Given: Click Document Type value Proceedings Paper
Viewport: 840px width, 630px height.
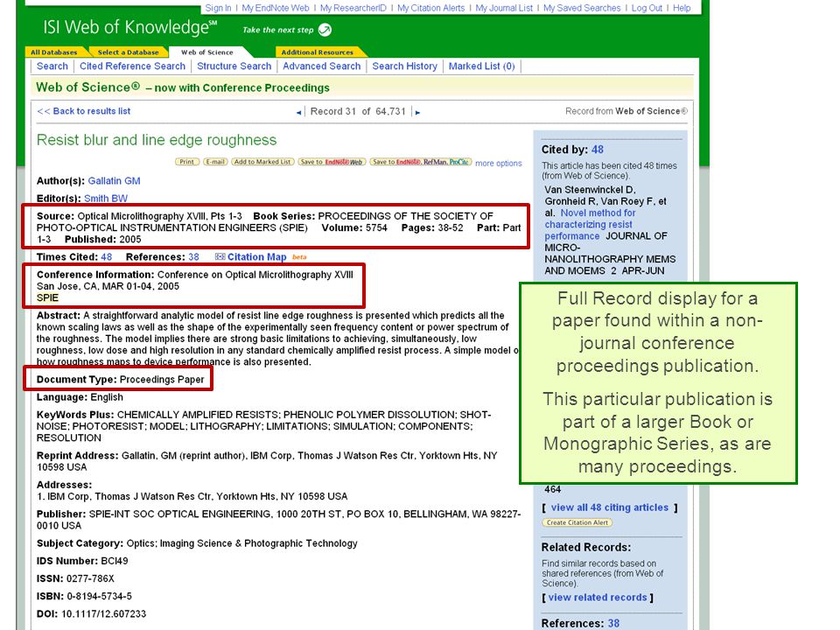Looking at the screenshot, I should point(162,380).
